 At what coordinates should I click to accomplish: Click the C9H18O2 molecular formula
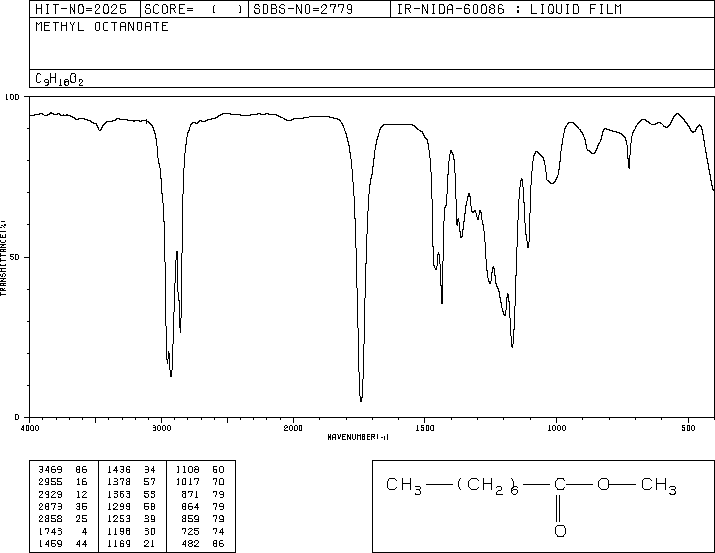point(59,79)
